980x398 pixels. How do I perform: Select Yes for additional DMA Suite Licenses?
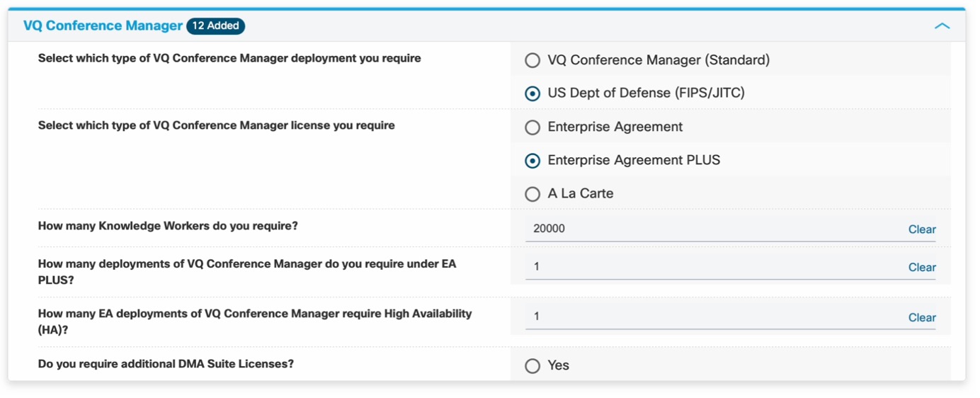[x=532, y=366]
